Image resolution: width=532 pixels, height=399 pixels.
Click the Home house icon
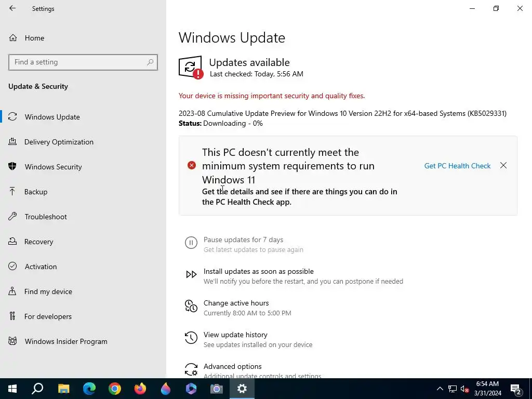tap(13, 38)
